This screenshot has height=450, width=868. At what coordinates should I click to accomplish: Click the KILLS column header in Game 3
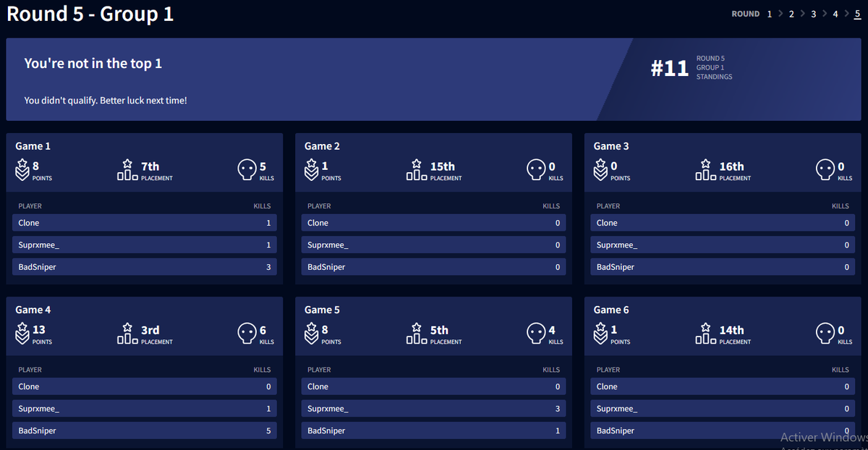(841, 206)
